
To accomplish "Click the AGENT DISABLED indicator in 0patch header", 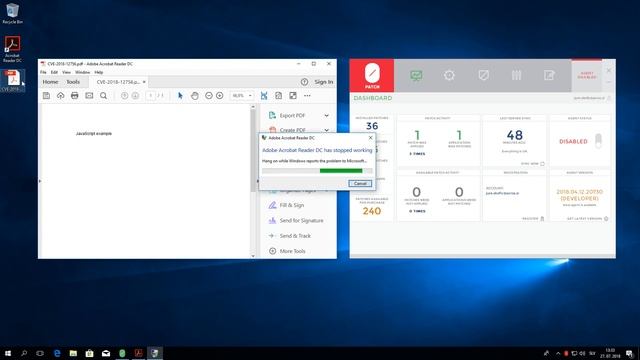I will point(587,75).
